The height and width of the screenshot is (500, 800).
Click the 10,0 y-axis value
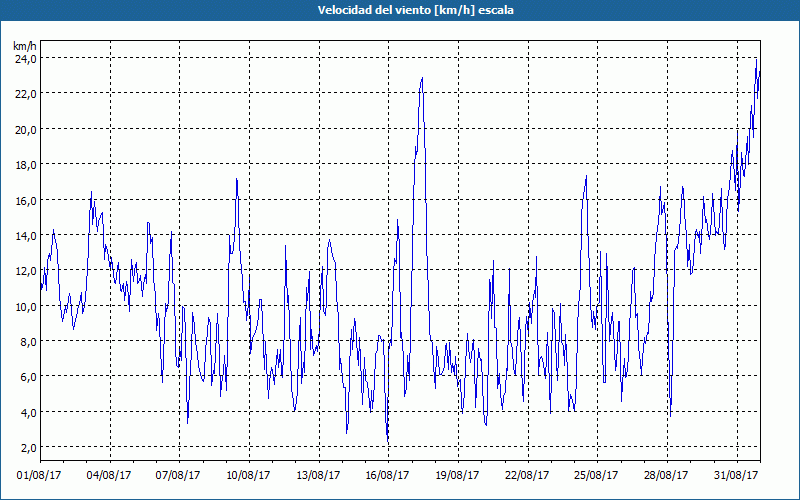(x=25, y=307)
